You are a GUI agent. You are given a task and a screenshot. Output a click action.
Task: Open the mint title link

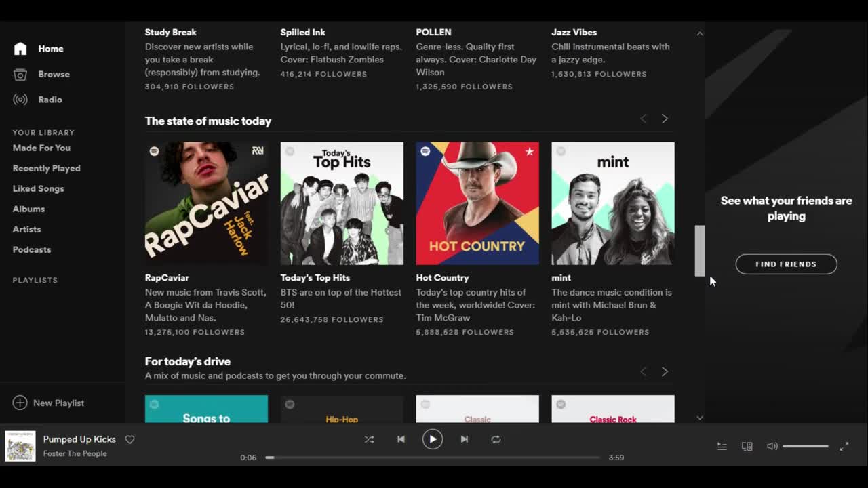pos(561,278)
